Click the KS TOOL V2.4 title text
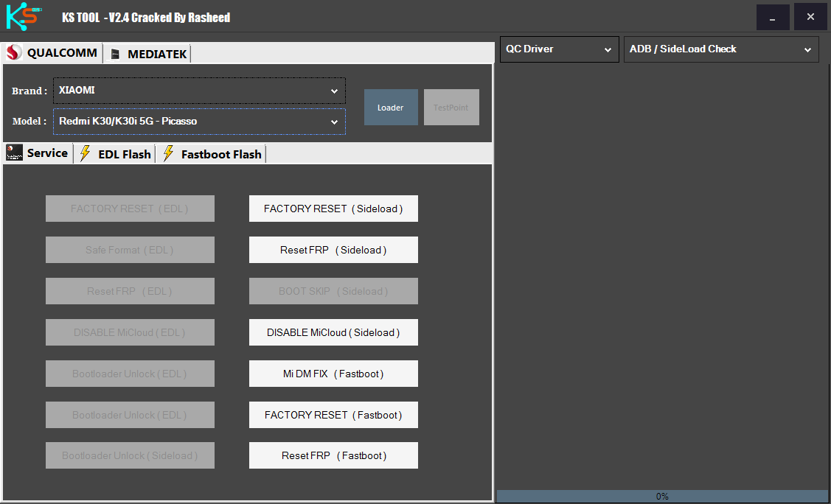Screen dimensions: 831x504 click(146, 18)
